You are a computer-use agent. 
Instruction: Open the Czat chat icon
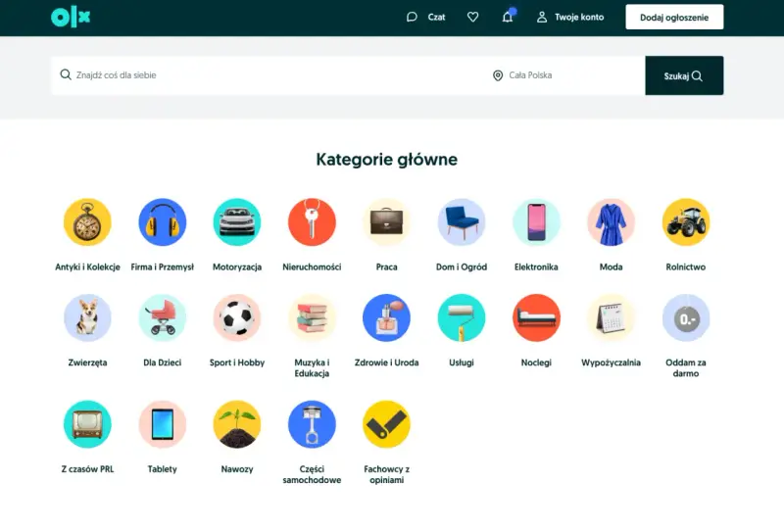(x=412, y=18)
